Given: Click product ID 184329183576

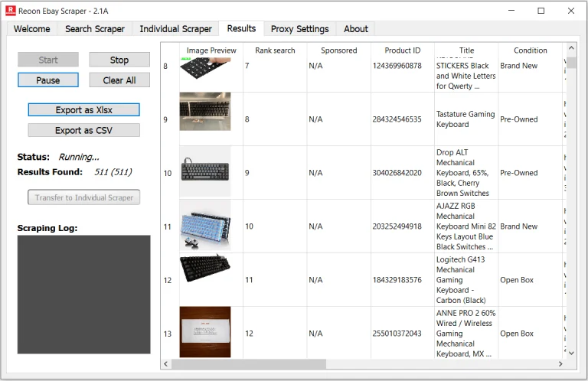Looking at the screenshot, I should click(x=397, y=280).
